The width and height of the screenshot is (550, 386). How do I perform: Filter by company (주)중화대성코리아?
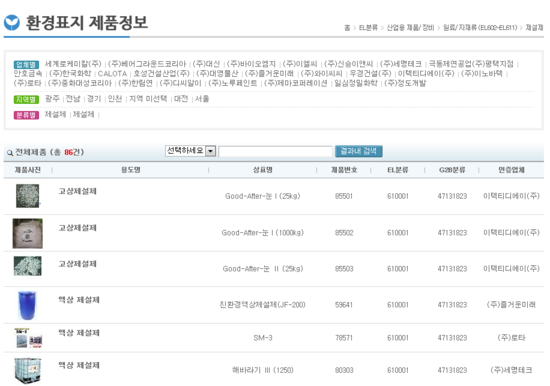(80, 83)
